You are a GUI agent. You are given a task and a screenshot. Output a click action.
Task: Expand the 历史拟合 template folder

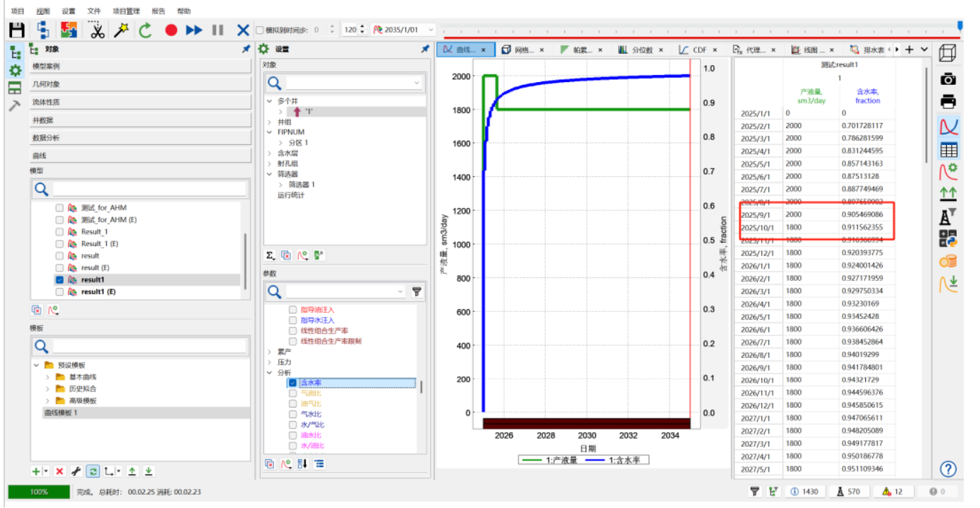tap(47, 388)
